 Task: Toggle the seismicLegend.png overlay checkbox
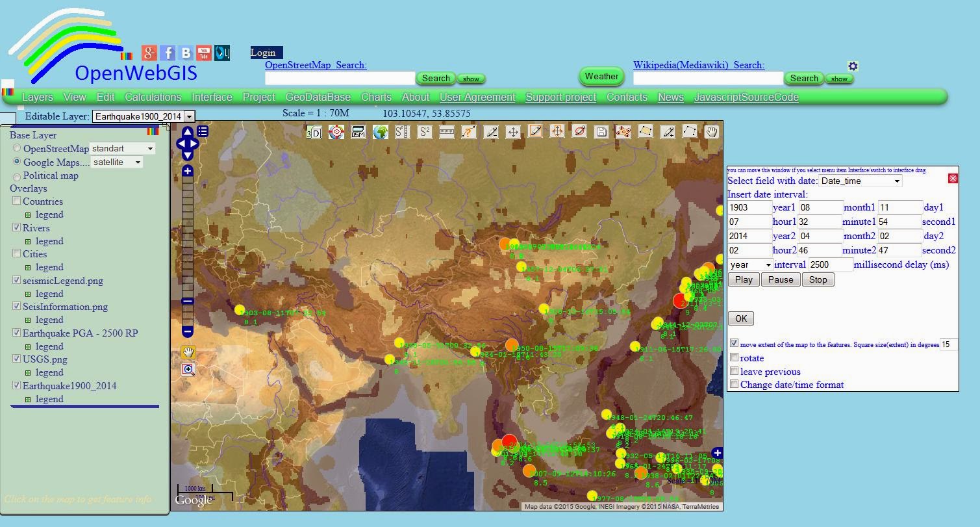pos(17,281)
